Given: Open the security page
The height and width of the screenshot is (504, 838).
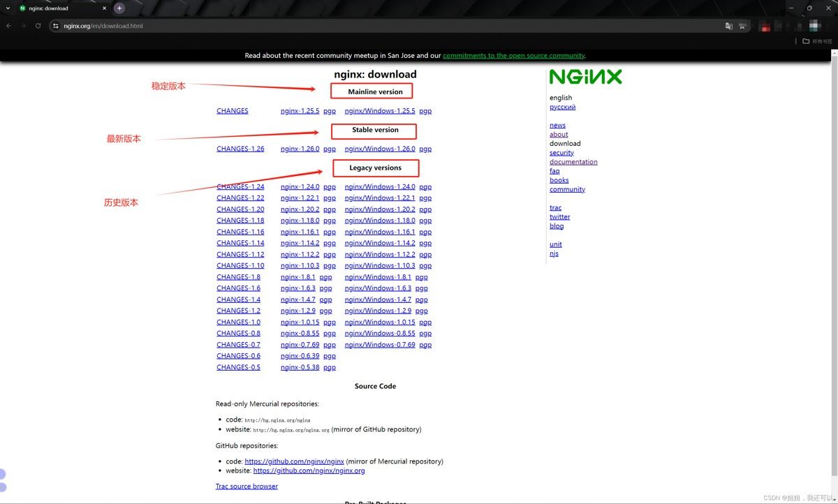Looking at the screenshot, I should [561, 153].
